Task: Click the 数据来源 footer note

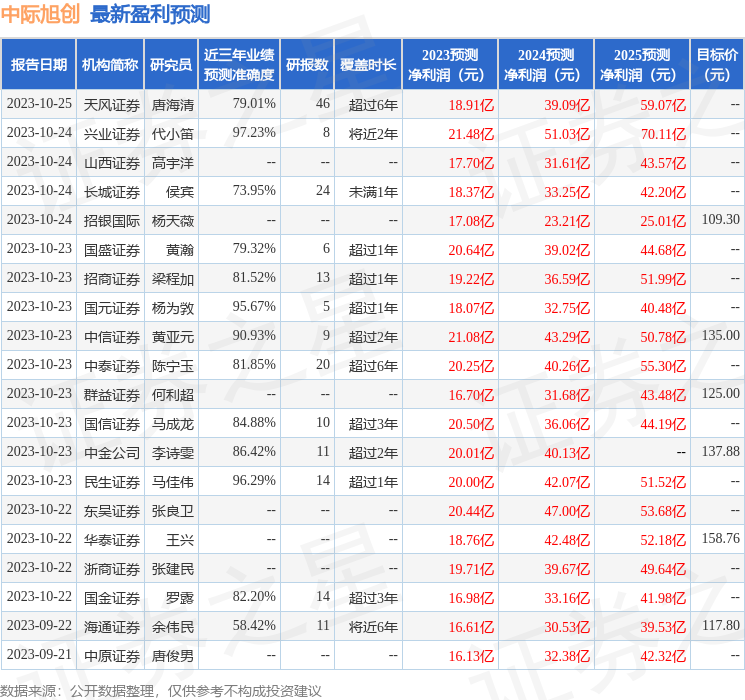Action: tap(161, 690)
